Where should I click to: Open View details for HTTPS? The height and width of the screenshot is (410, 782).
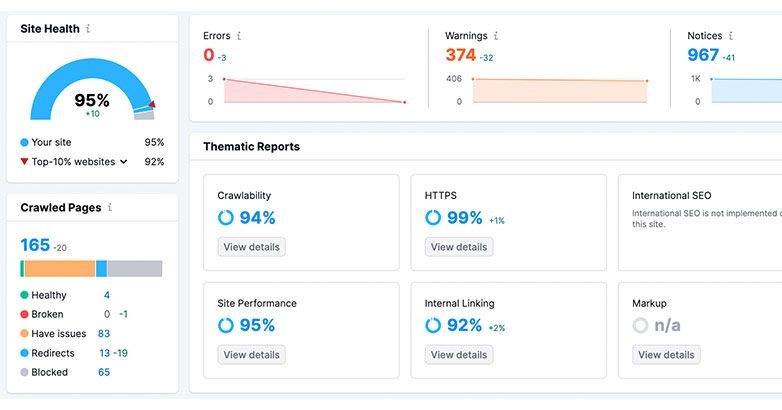coord(459,247)
